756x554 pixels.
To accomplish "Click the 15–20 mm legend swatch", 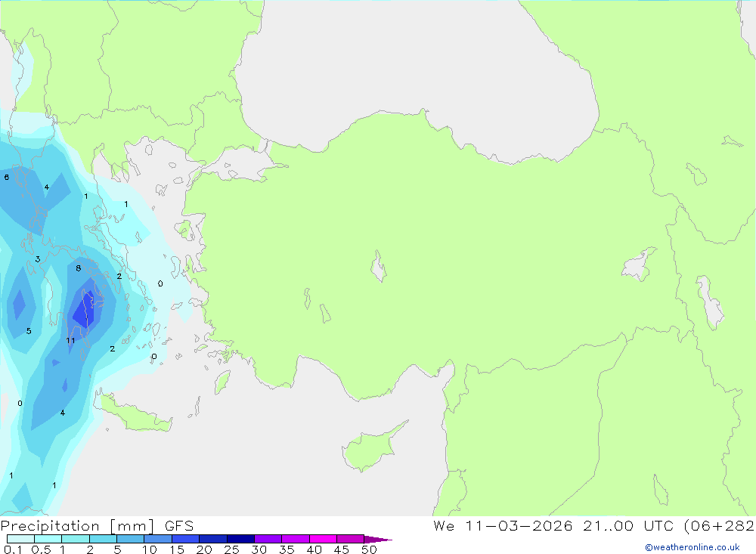I will 186,539.
